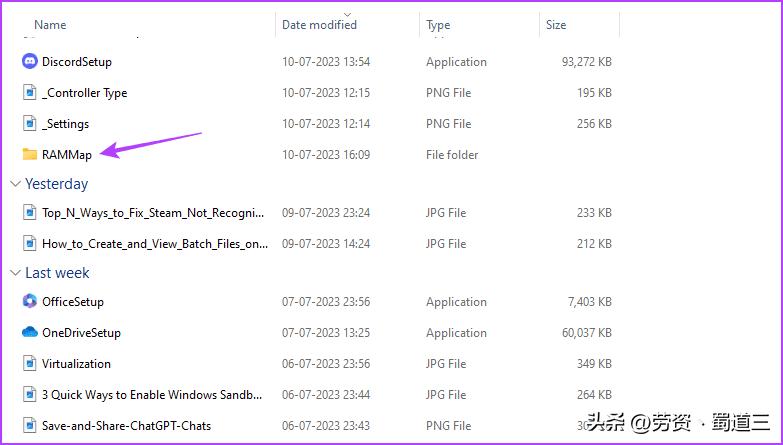Click the OfficeSetup application icon
This screenshot has width=783, height=445.
click(x=30, y=301)
